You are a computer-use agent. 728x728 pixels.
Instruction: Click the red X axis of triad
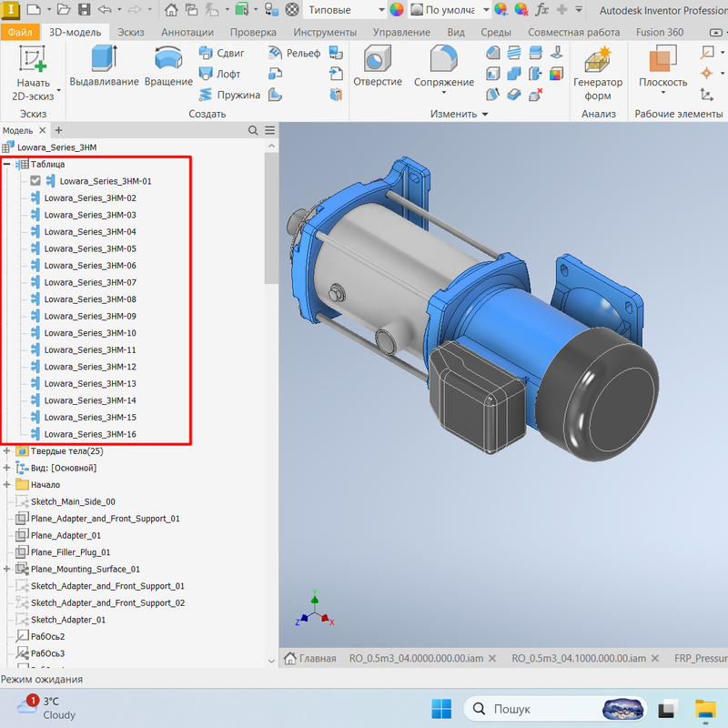coord(327,619)
